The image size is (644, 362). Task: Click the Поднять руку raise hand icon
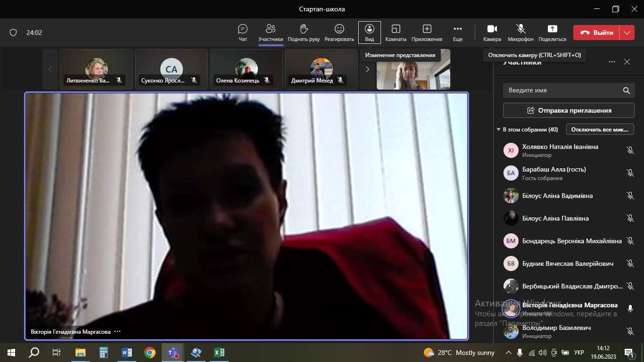304,29
